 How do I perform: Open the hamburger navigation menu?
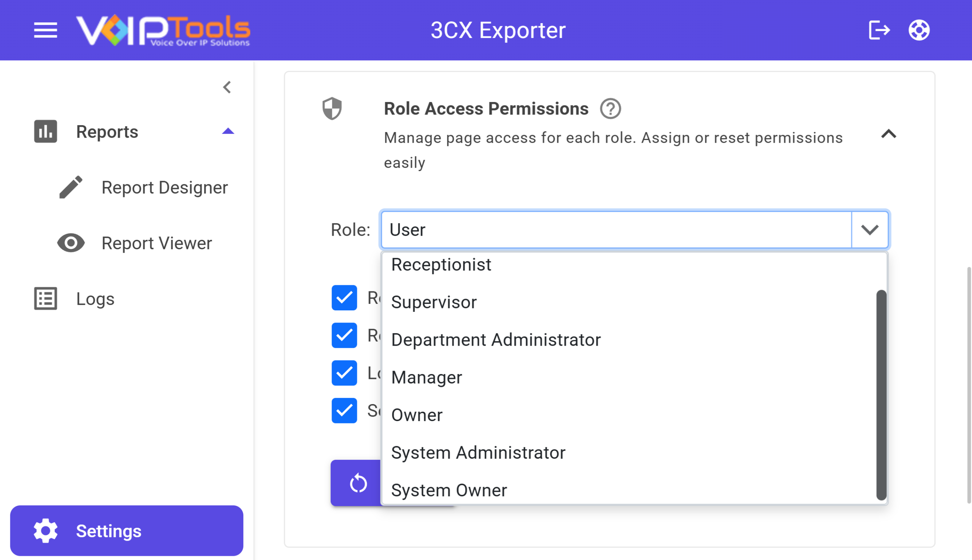click(46, 30)
